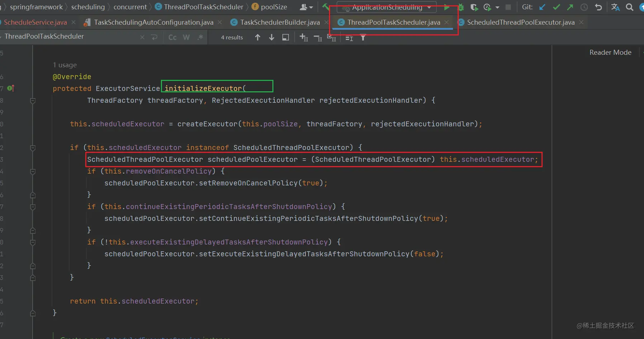
Task: Push commits with Git green arrow
Action: [x=570, y=7]
